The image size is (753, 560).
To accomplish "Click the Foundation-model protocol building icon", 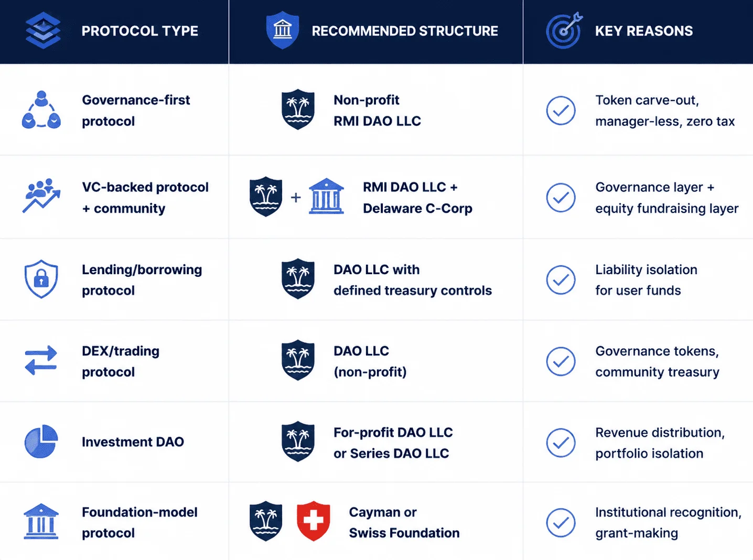I will click(41, 522).
